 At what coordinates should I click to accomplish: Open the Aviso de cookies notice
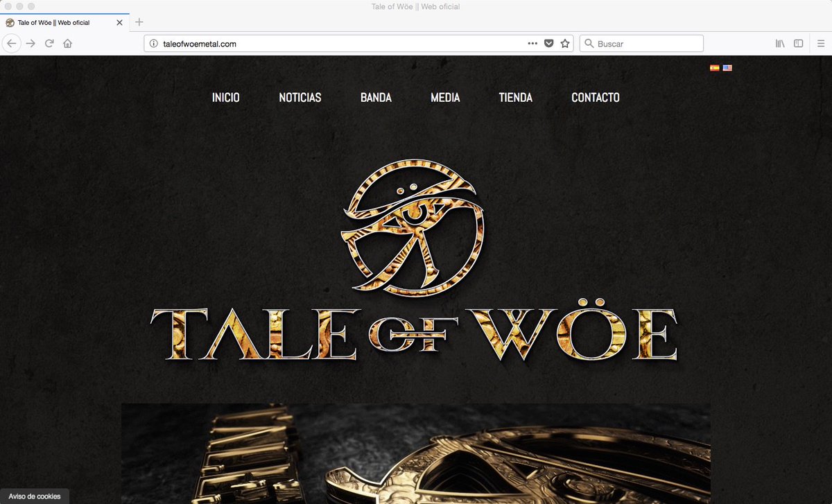[x=33, y=496]
